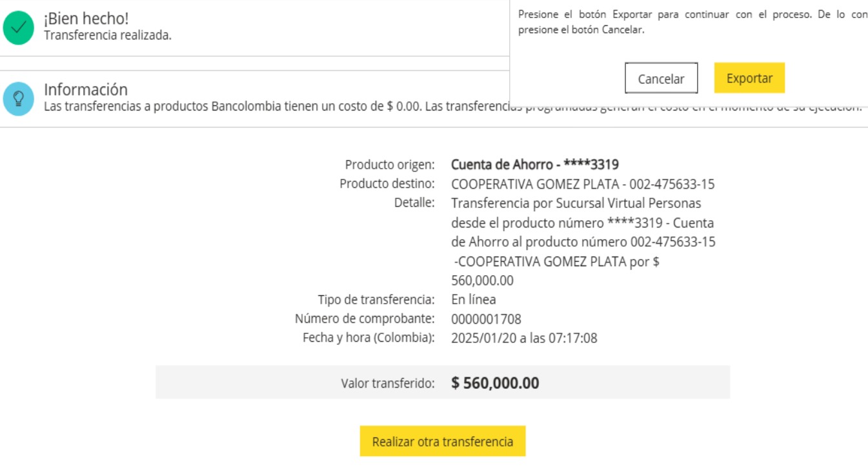This screenshot has height=469, width=868.
Task: Select the Cuenta de Ahorro ****3319 value
Action: (534, 165)
